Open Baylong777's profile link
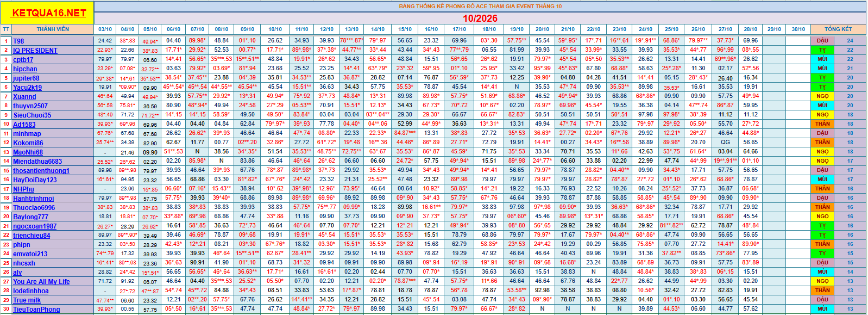 click(30, 217)
